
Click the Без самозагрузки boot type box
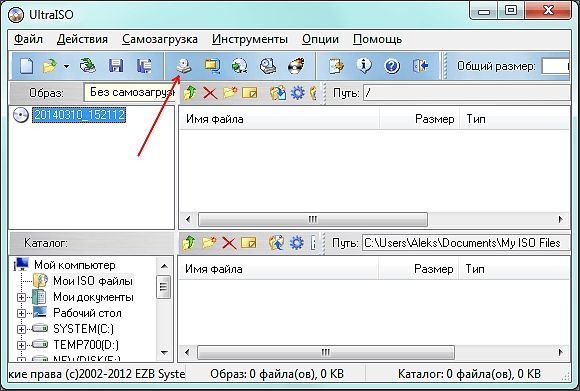pyautogui.click(x=129, y=92)
